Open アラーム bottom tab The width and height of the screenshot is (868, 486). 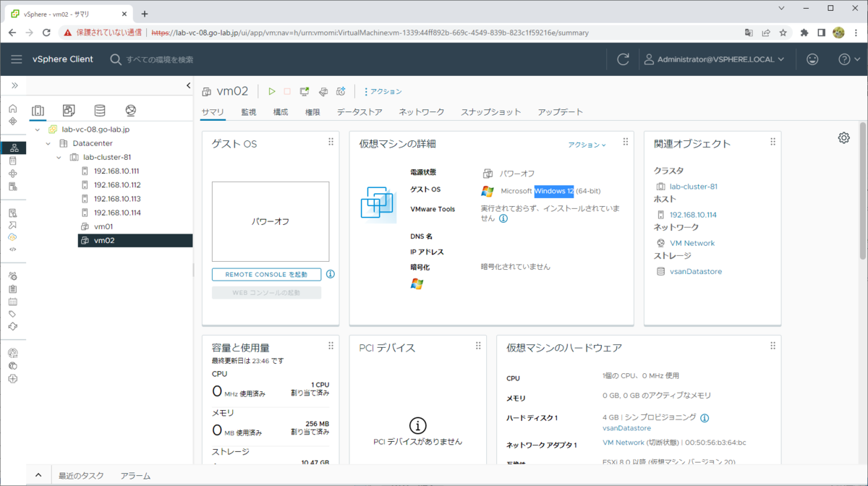point(136,476)
